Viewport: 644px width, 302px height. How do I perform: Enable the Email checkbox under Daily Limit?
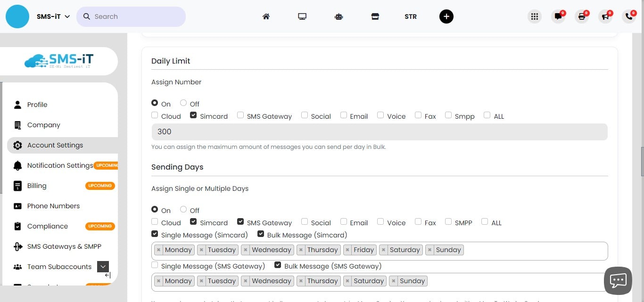[x=343, y=115]
